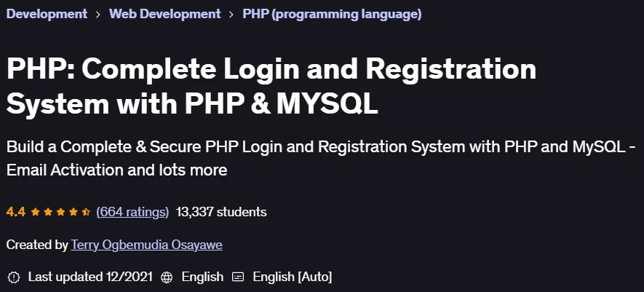The height and width of the screenshot is (292, 644).
Task: Click the star rating icons
Action: click(x=60, y=212)
